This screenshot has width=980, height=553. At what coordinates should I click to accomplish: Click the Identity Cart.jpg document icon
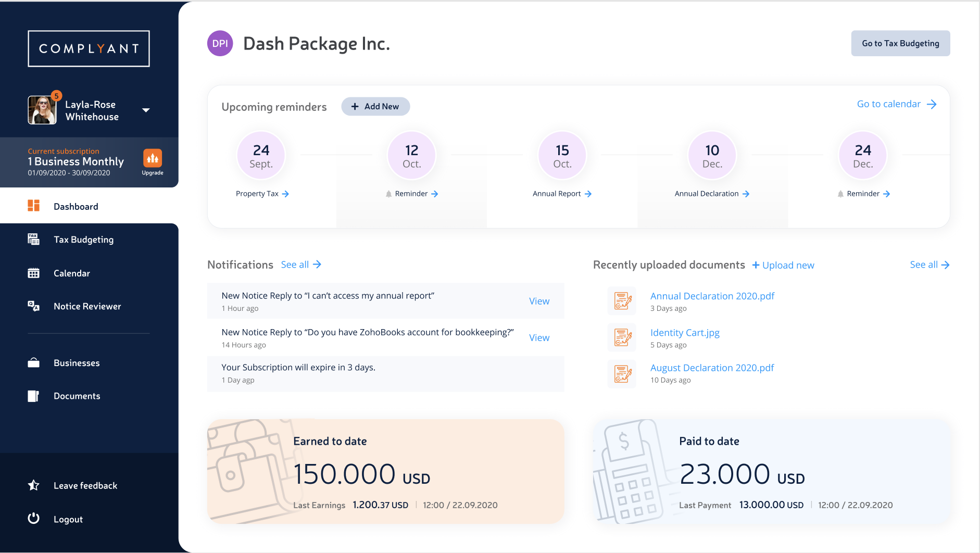tap(622, 337)
